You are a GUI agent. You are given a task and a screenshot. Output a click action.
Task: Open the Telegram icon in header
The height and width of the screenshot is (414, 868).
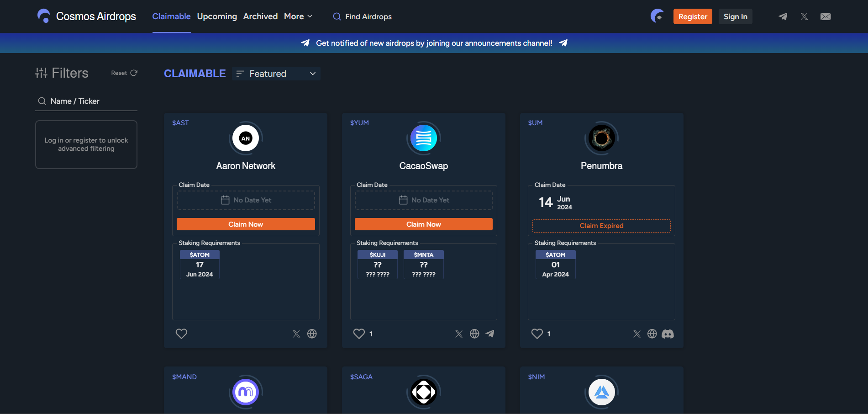point(783,16)
